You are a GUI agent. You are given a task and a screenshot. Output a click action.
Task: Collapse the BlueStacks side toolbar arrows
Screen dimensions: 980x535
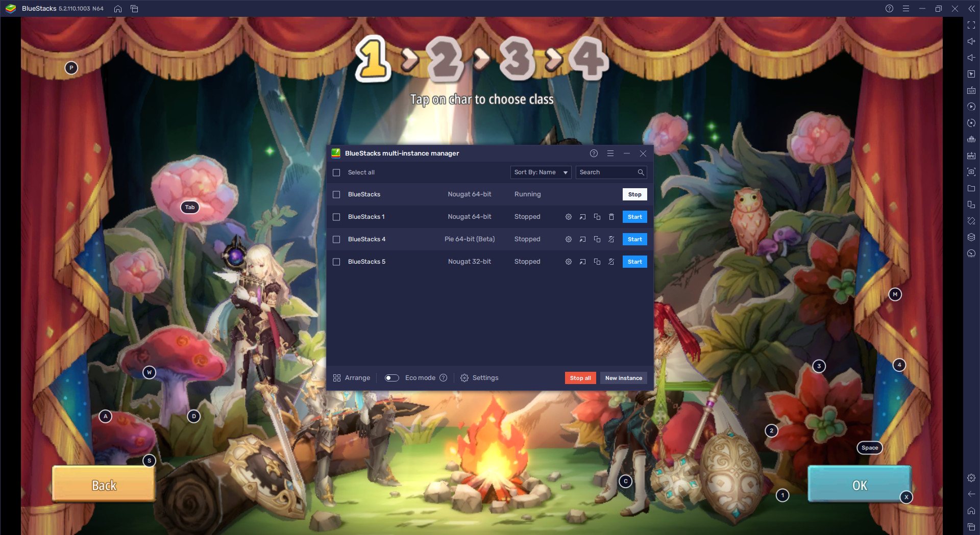tap(971, 9)
